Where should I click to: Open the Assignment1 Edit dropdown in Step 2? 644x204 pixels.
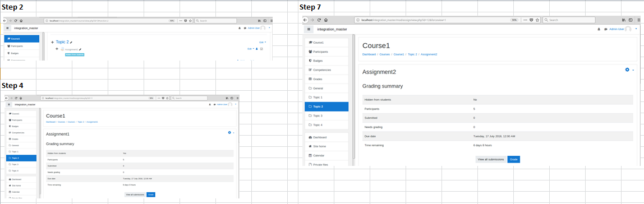(x=251, y=49)
